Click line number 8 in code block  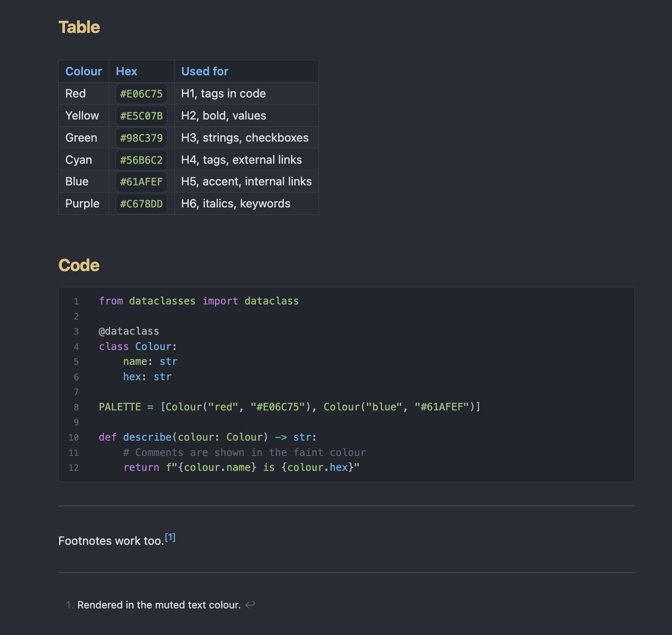click(x=76, y=407)
